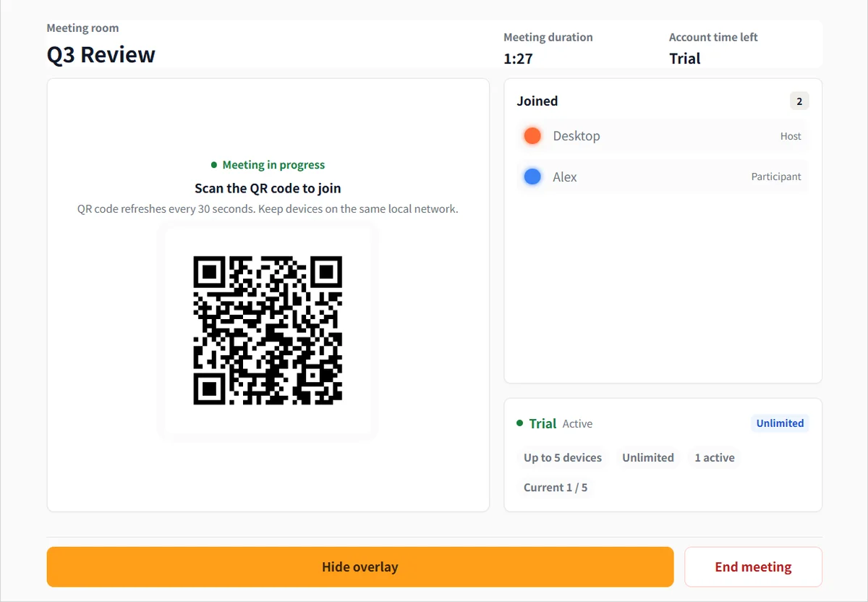
Task: Click the Scan the QR code heading
Action: tap(268, 188)
